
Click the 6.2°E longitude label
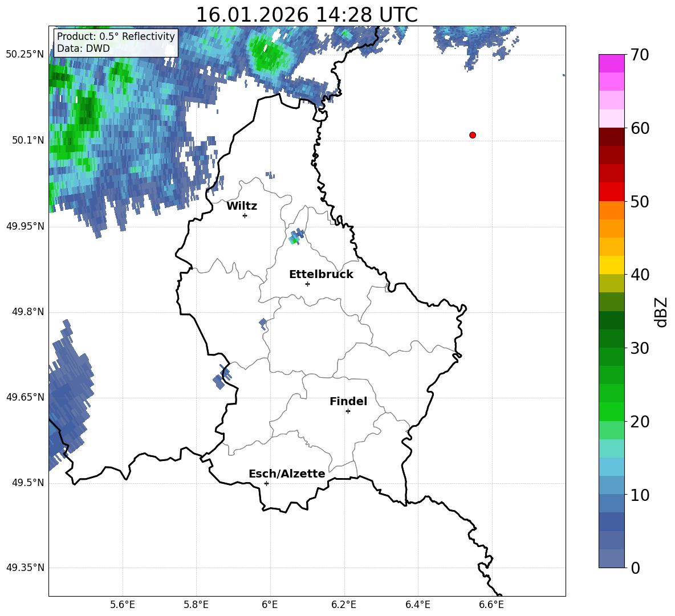[x=344, y=605]
